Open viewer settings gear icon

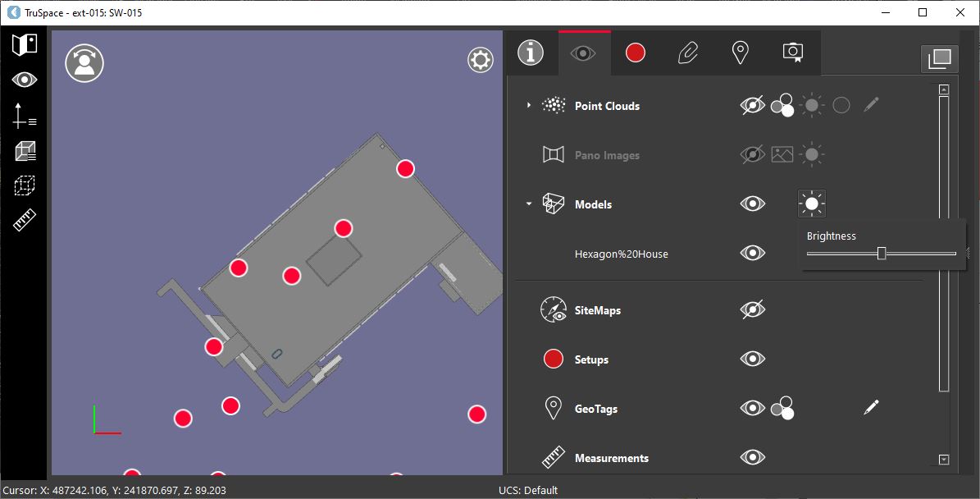coord(481,60)
